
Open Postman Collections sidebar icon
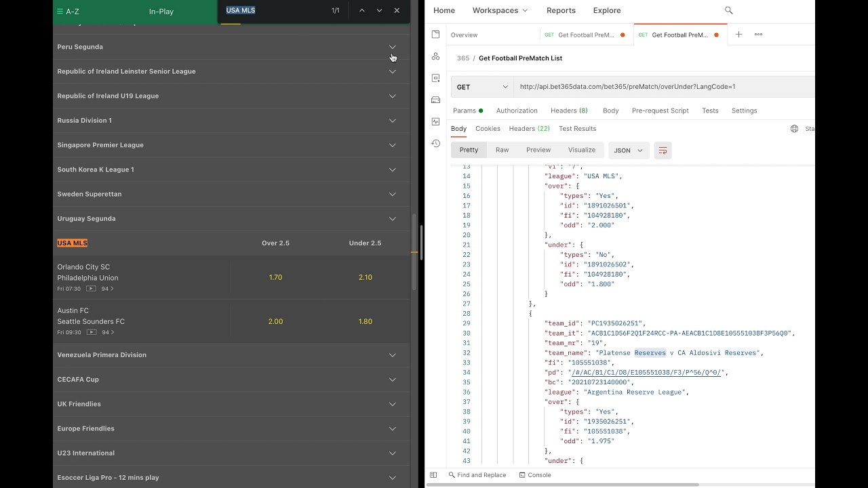435,35
